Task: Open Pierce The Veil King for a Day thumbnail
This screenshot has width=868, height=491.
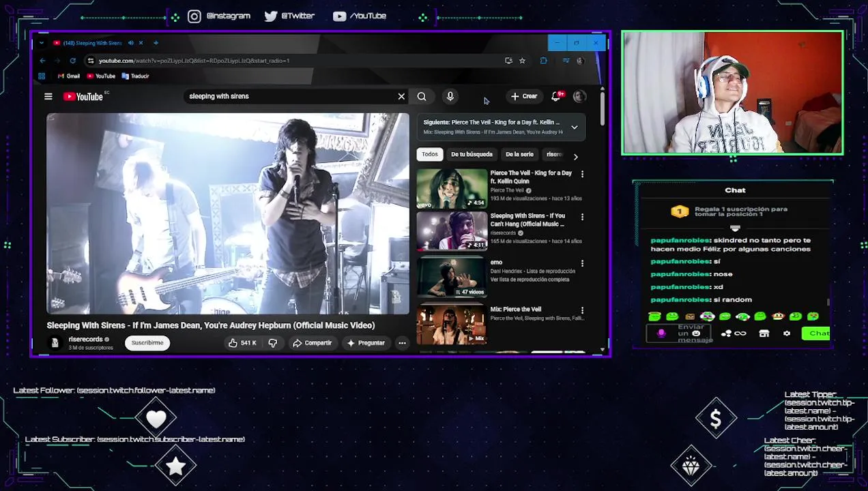Action: (452, 188)
